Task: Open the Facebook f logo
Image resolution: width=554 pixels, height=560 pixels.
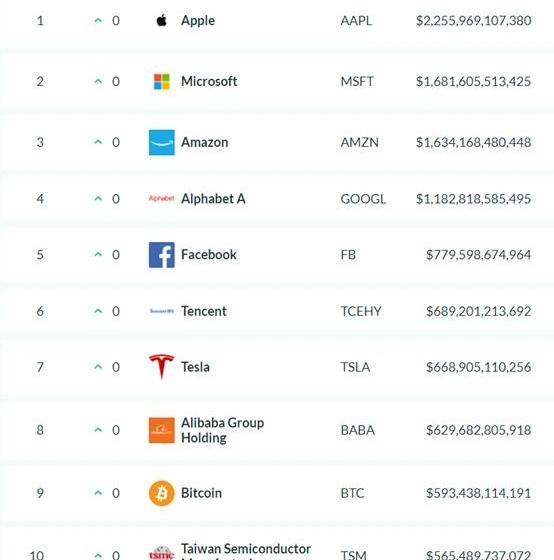Action: coord(162,255)
